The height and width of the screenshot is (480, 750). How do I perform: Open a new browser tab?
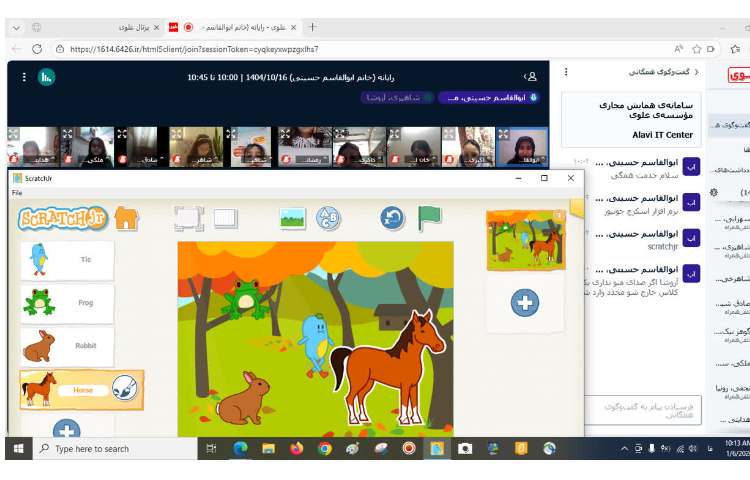click(x=312, y=27)
